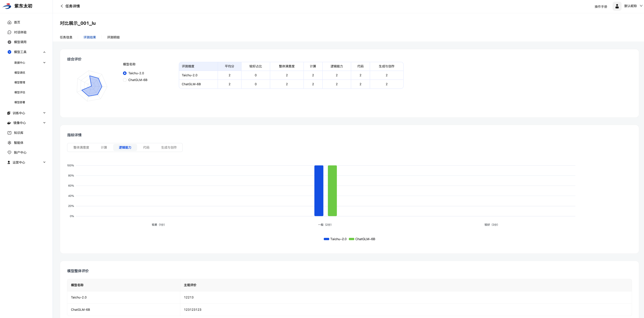Click the back arrow beside 任务详情
This screenshot has width=644, height=318.
[x=62, y=6]
